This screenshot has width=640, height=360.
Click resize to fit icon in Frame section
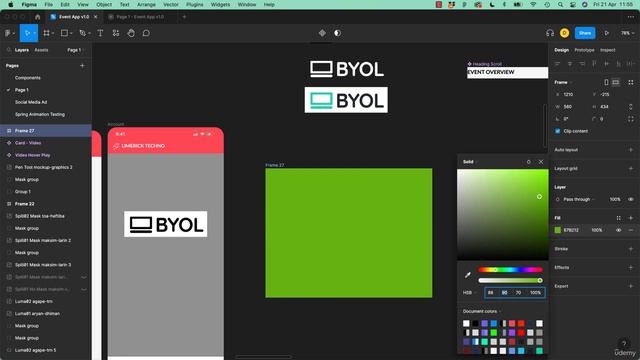(x=631, y=82)
